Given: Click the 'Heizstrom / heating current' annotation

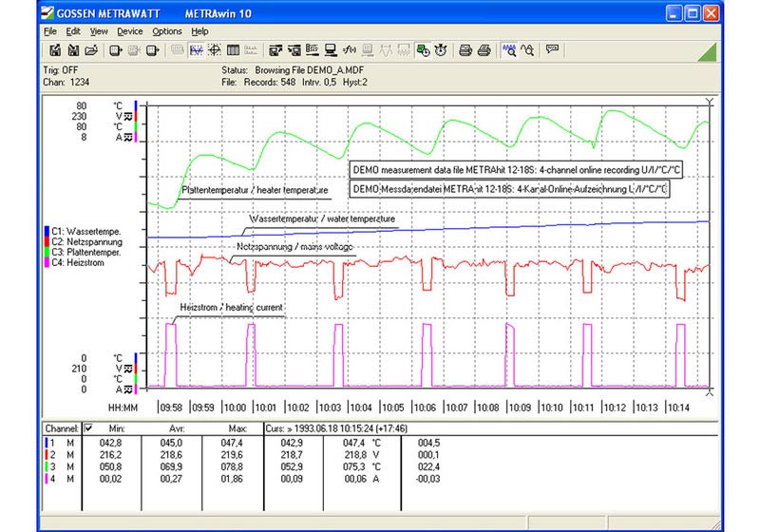Looking at the screenshot, I should click(x=231, y=308).
